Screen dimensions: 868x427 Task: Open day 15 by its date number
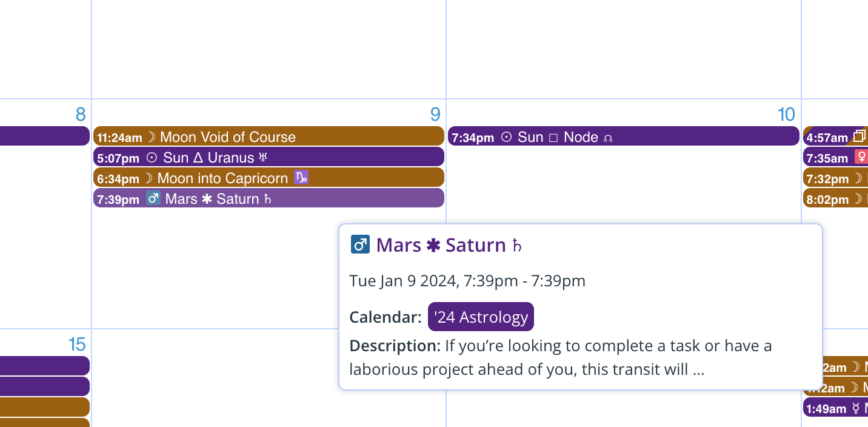[x=77, y=345]
